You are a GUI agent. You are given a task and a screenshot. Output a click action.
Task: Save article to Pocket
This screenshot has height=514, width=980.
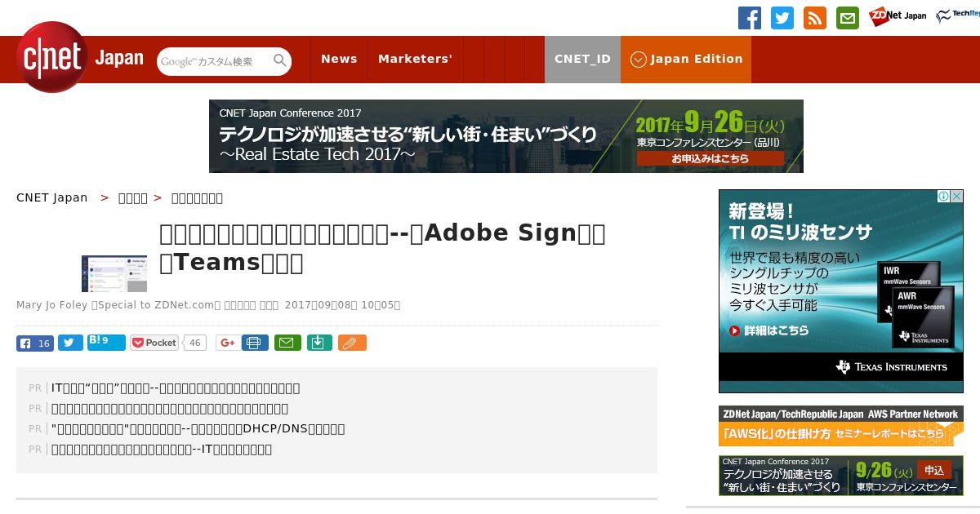tap(154, 343)
